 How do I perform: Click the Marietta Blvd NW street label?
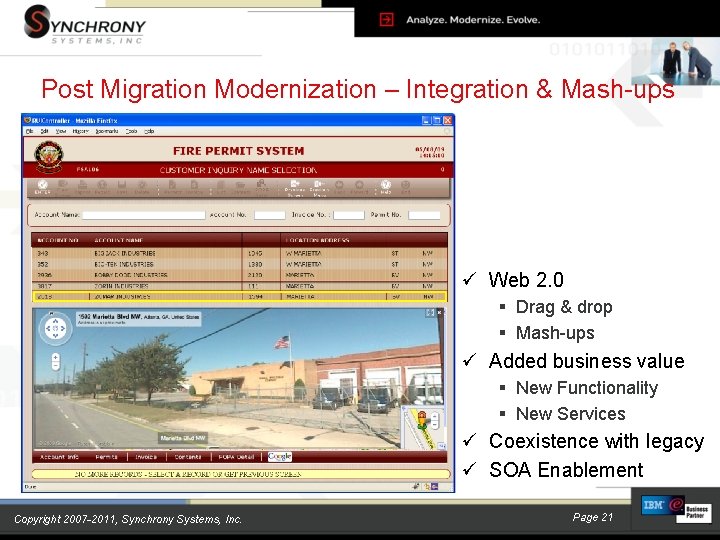click(183, 438)
